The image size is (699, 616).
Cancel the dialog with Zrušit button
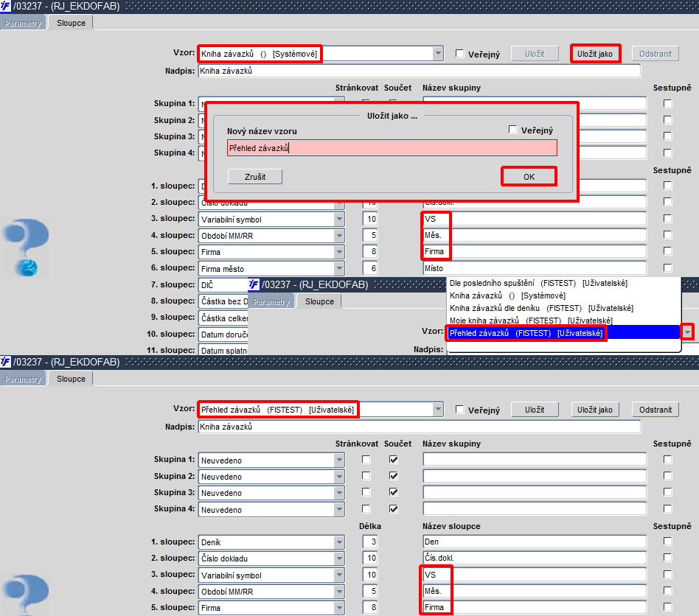(255, 177)
